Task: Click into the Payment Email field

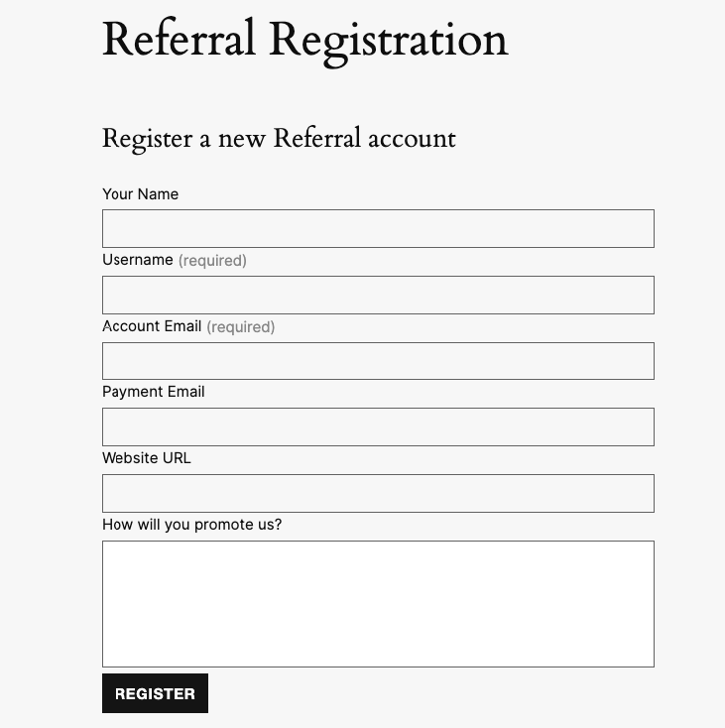Action: [x=378, y=426]
